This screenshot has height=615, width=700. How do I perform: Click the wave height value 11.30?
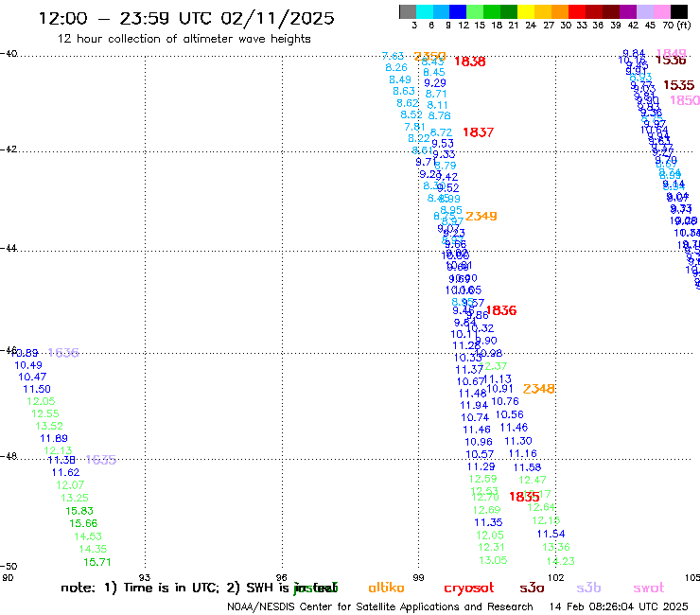click(518, 441)
